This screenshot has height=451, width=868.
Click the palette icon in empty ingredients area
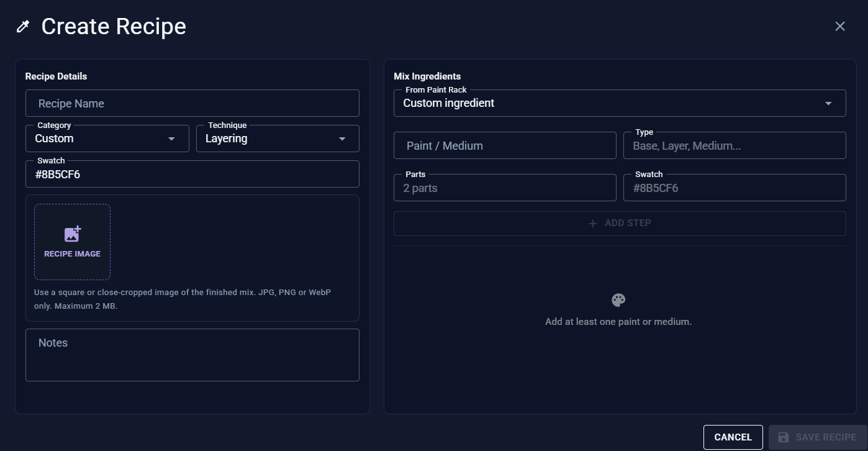pyautogui.click(x=618, y=300)
